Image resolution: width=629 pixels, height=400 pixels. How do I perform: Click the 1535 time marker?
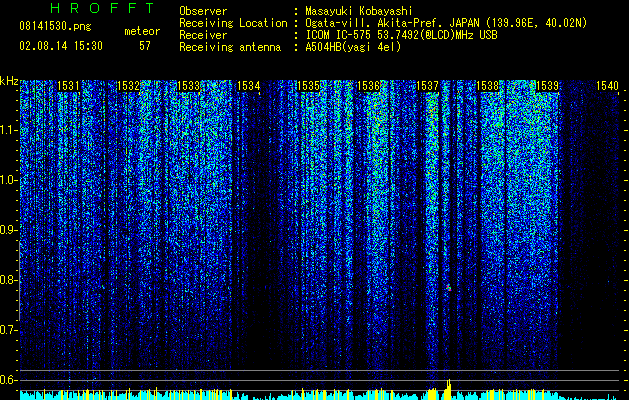[308, 86]
